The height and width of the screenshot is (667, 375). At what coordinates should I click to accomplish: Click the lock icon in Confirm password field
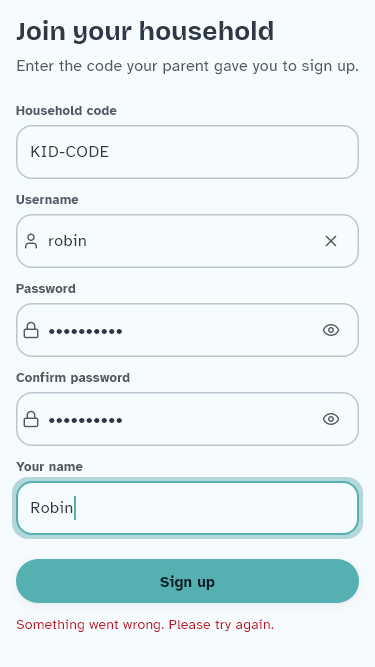coord(31,419)
